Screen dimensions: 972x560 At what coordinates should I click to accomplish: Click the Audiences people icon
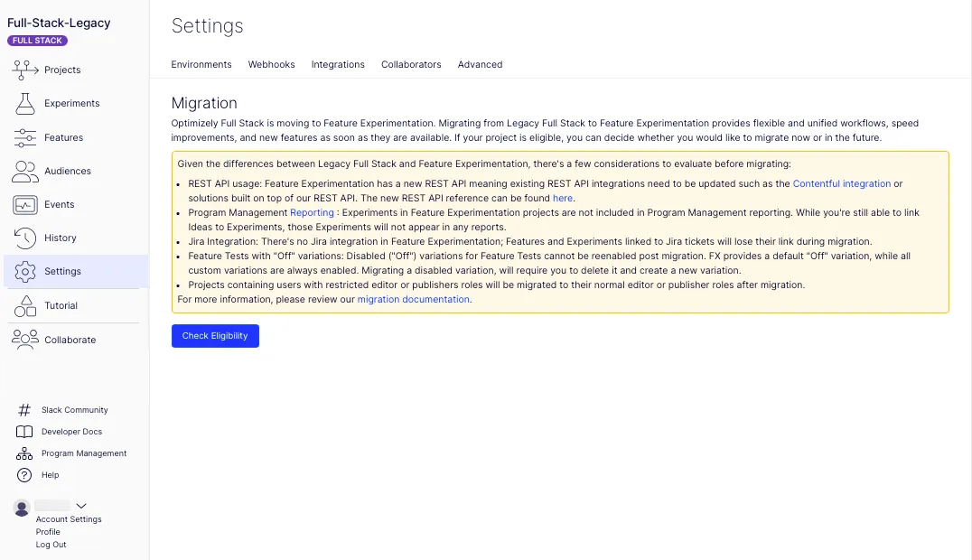pyautogui.click(x=24, y=172)
